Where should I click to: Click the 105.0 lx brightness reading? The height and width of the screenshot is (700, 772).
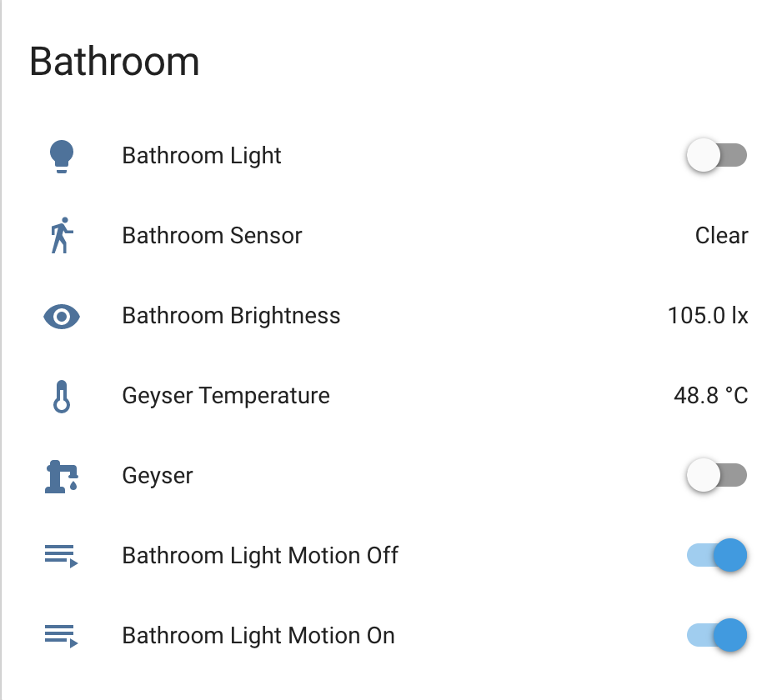click(708, 316)
